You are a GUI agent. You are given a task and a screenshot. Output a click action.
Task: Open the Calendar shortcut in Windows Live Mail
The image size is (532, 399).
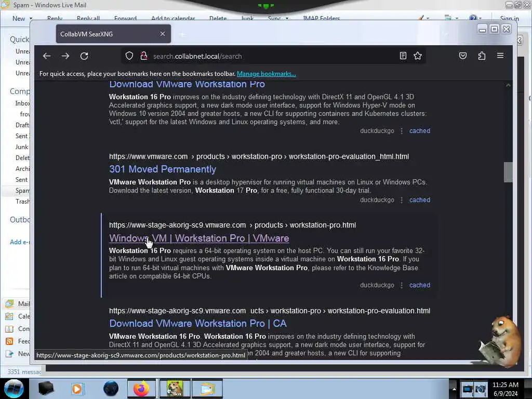point(18,316)
